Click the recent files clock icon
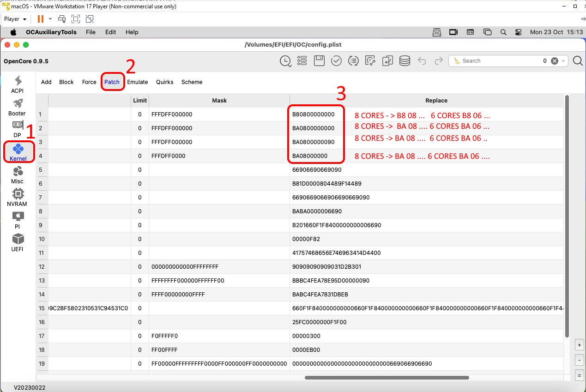Viewport: 586px width, 392px height. [285, 61]
